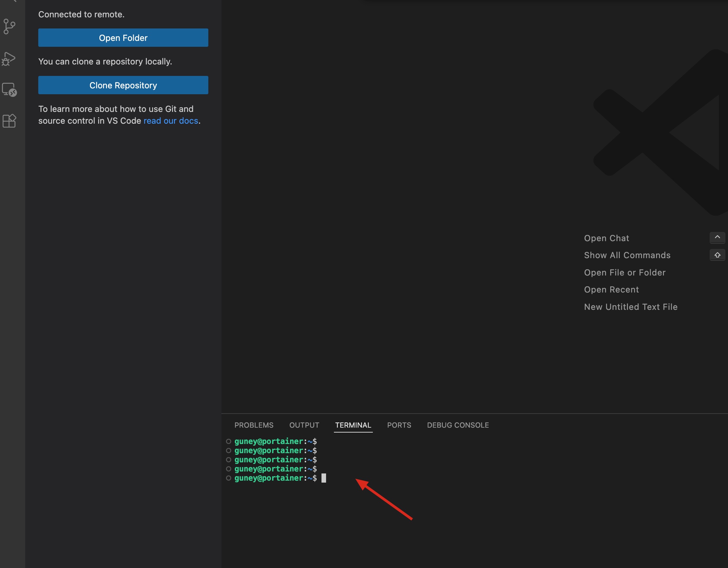Click the third prompt's run decoration circle
728x568 pixels.
pyautogui.click(x=228, y=460)
